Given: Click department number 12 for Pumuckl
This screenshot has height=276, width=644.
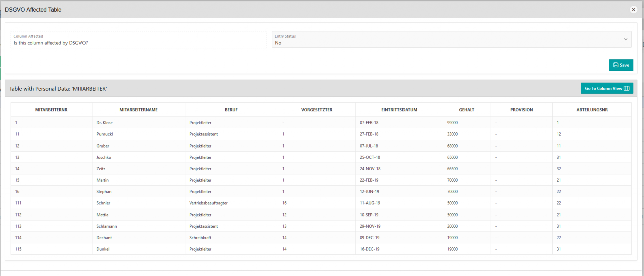Looking at the screenshot, I should point(559,134).
